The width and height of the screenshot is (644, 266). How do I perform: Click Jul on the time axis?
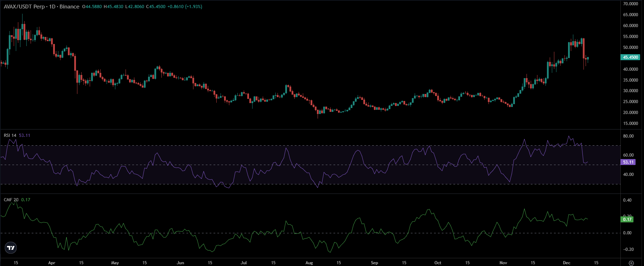point(244,263)
